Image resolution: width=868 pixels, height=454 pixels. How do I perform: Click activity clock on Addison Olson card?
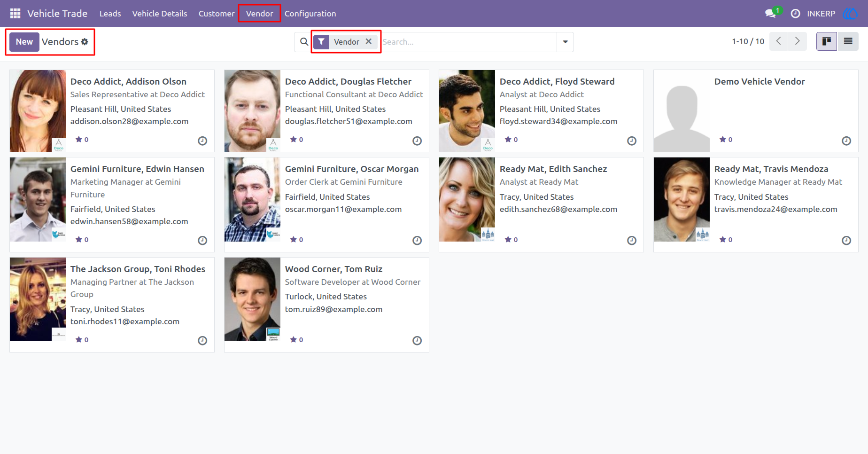(x=202, y=141)
